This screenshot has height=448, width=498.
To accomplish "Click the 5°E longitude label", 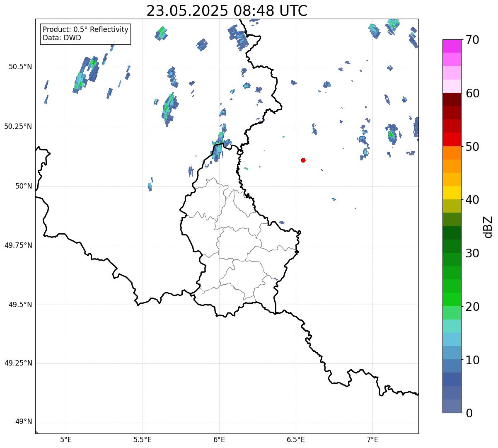I will [x=66, y=440].
